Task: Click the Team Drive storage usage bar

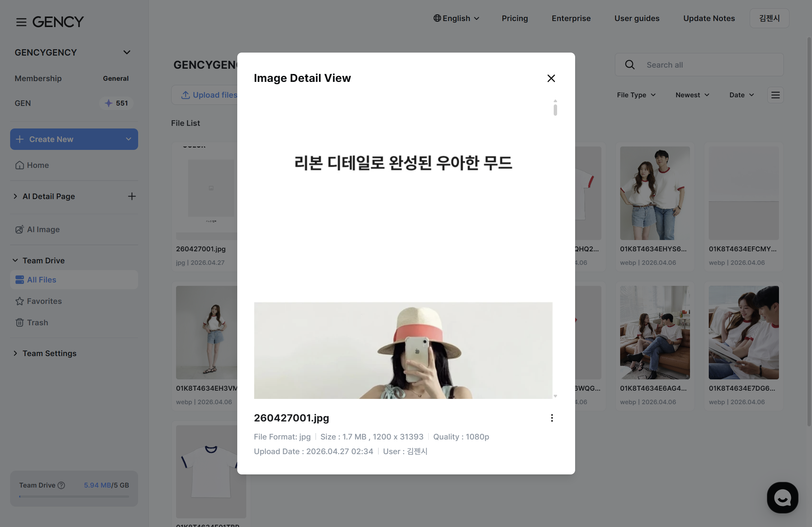Action: pyautogui.click(x=74, y=497)
